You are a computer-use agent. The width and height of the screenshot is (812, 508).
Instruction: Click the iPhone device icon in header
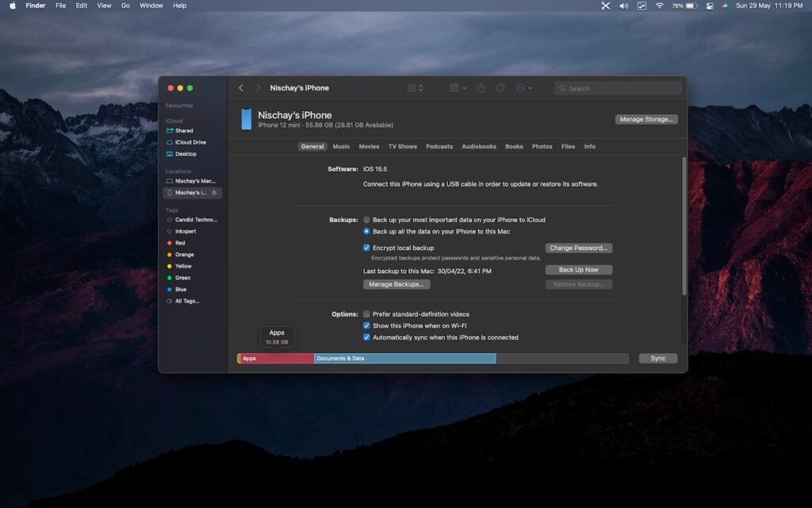[247, 119]
